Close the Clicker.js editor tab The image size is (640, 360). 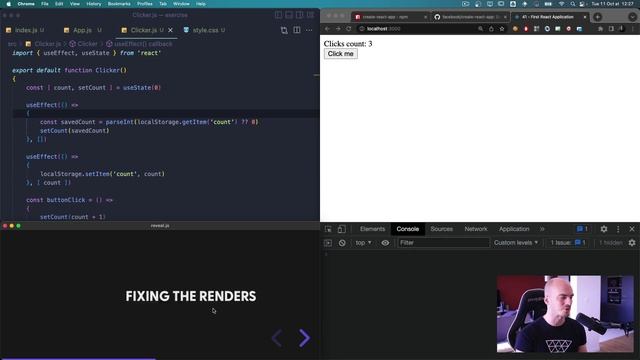(171, 30)
